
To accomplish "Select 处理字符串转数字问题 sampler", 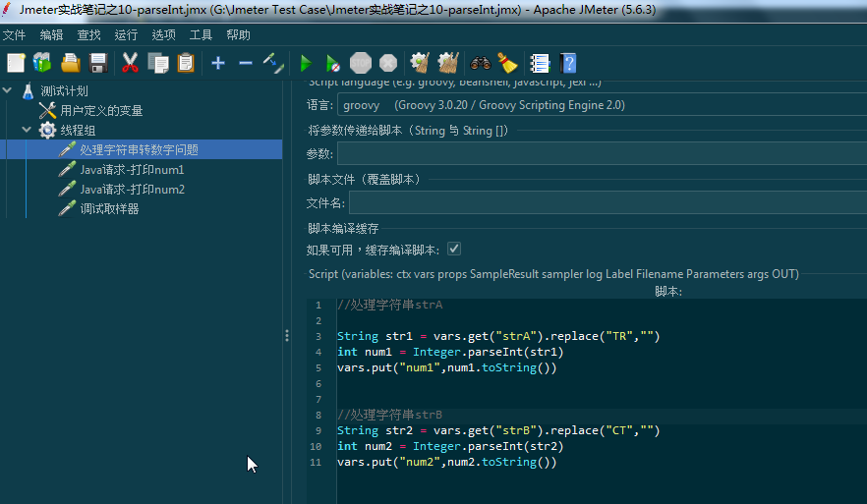I will click(x=139, y=149).
